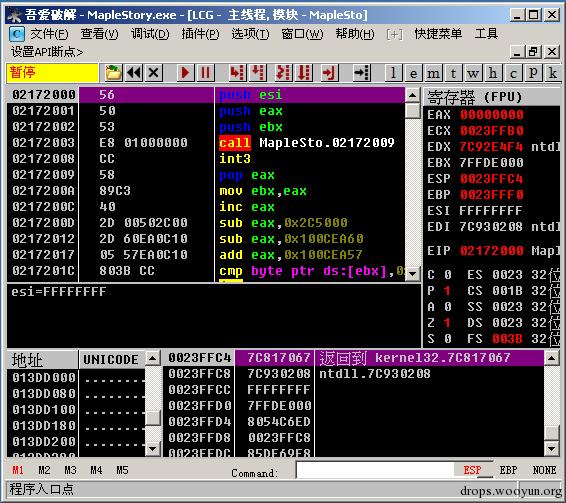The height and width of the screenshot is (503, 566).
Task: Toggle the Z flag value
Action: coord(447,322)
